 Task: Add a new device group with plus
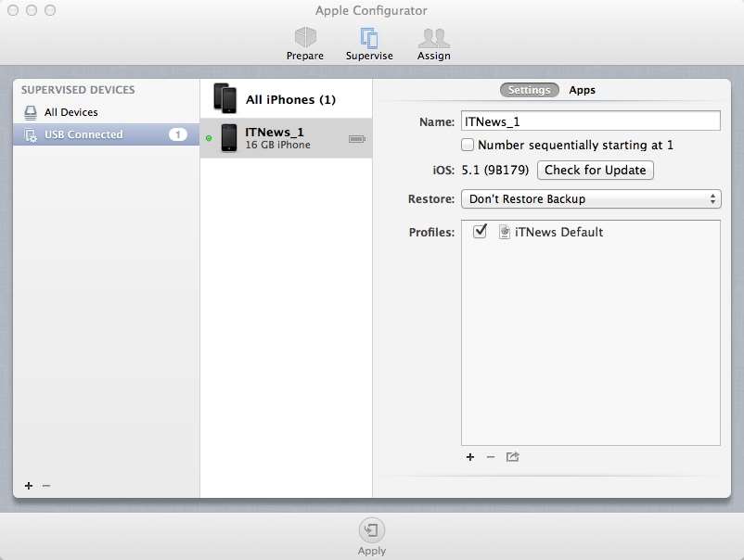click(x=29, y=486)
